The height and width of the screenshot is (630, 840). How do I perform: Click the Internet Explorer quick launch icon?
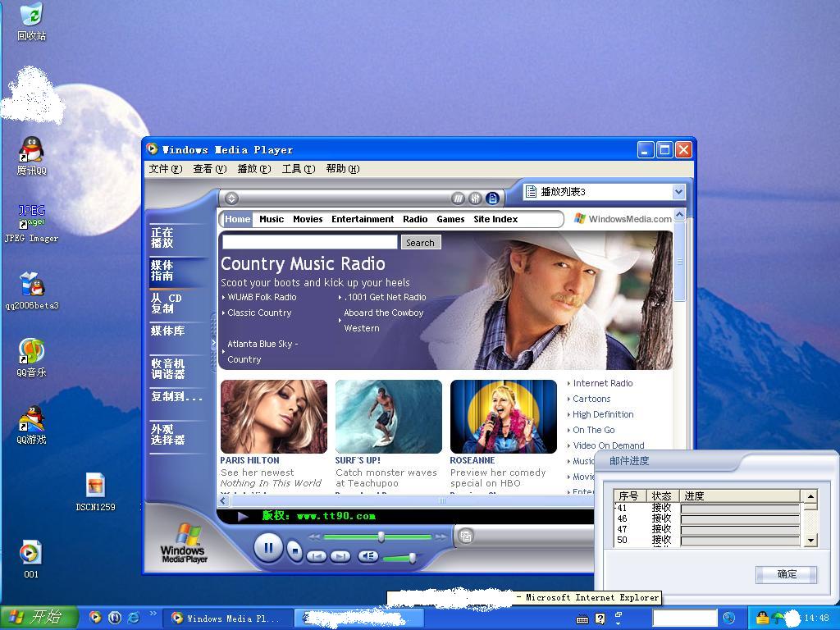click(x=133, y=618)
